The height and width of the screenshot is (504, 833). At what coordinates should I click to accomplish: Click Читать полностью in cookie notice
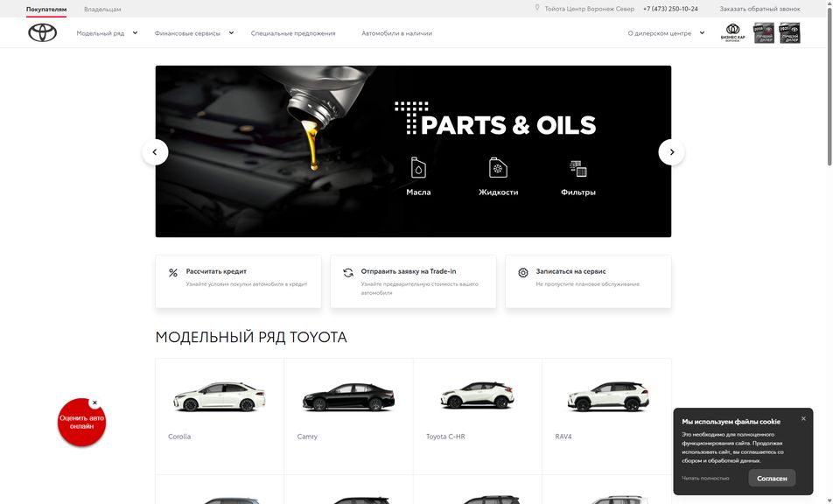point(705,478)
